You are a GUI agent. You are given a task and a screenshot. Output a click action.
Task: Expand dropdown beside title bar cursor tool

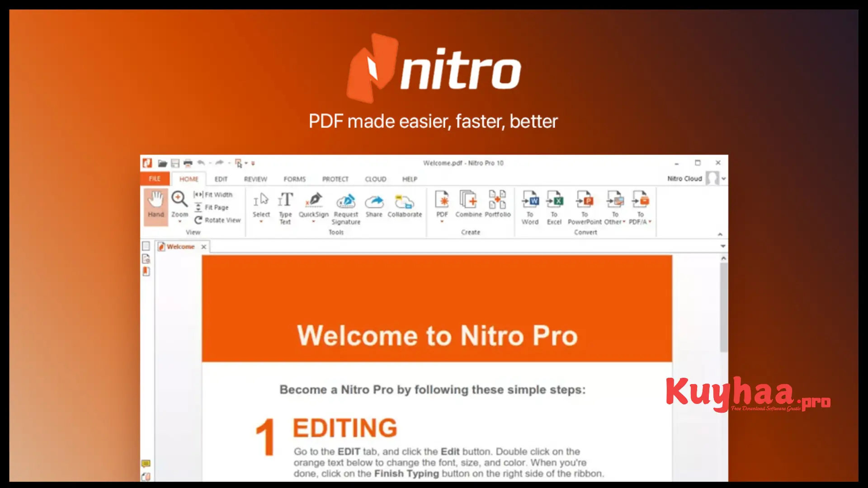point(246,163)
